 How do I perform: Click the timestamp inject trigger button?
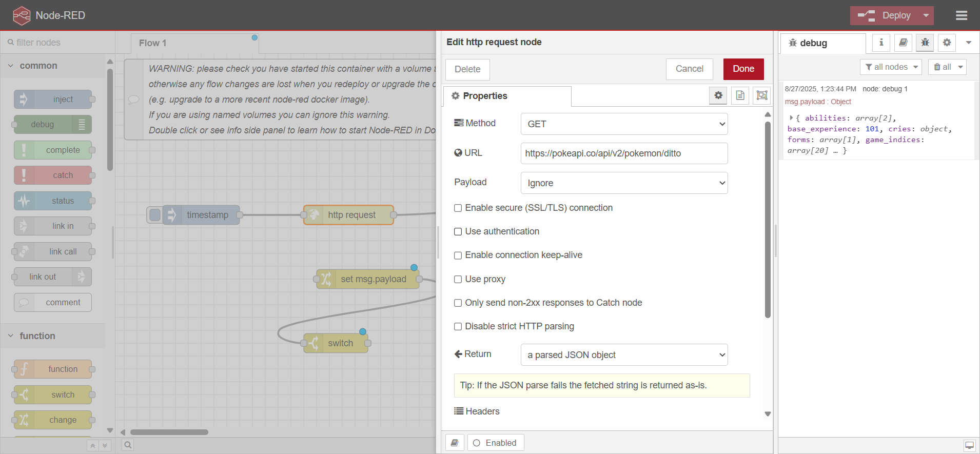click(x=154, y=214)
